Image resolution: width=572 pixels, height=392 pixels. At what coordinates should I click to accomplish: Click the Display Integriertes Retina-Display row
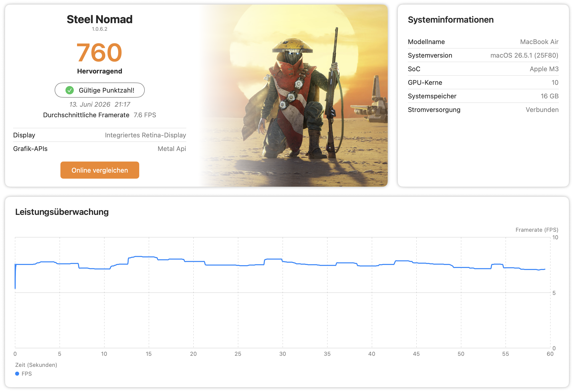click(x=99, y=135)
